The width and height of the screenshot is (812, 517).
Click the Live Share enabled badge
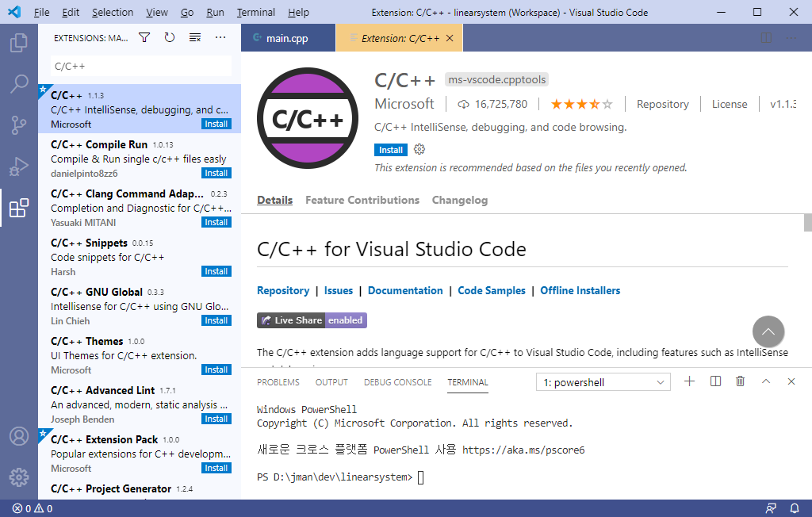(x=312, y=320)
